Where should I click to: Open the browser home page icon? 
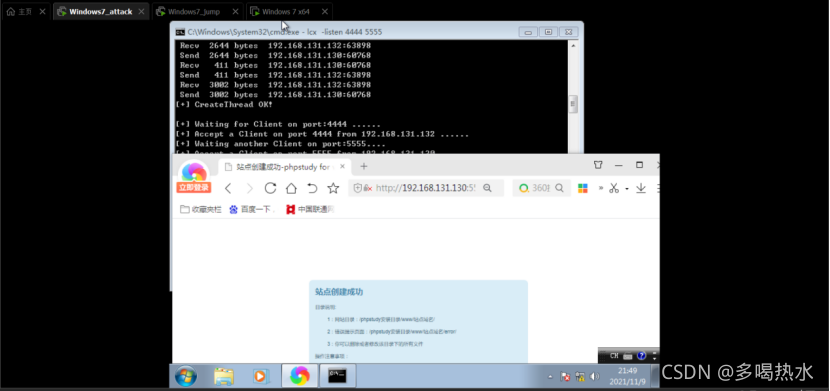tap(291, 188)
